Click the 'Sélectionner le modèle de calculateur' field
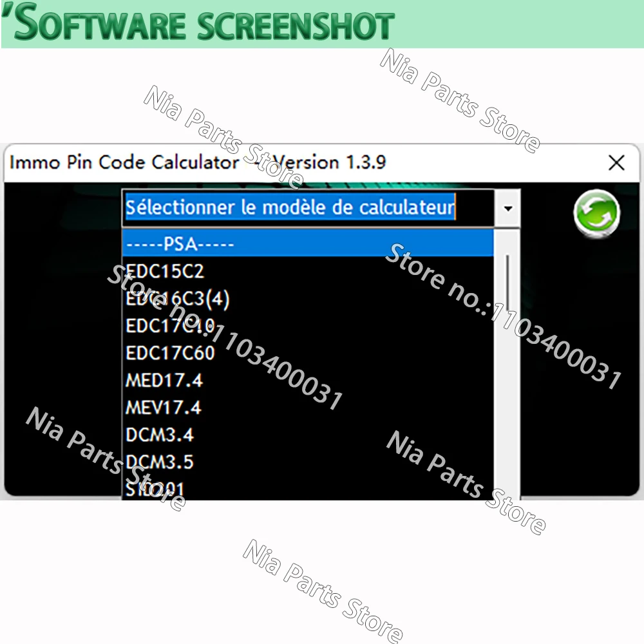 click(x=308, y=207)
